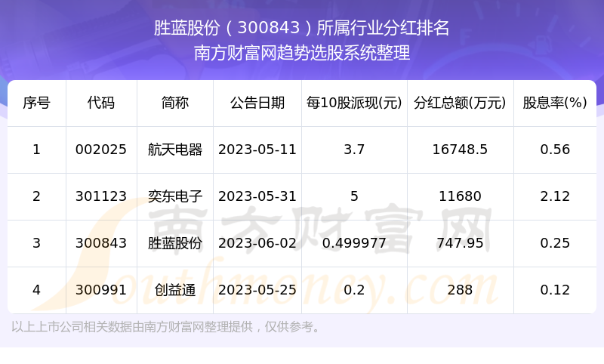Click stock code 300991

(x=101, y=290)
